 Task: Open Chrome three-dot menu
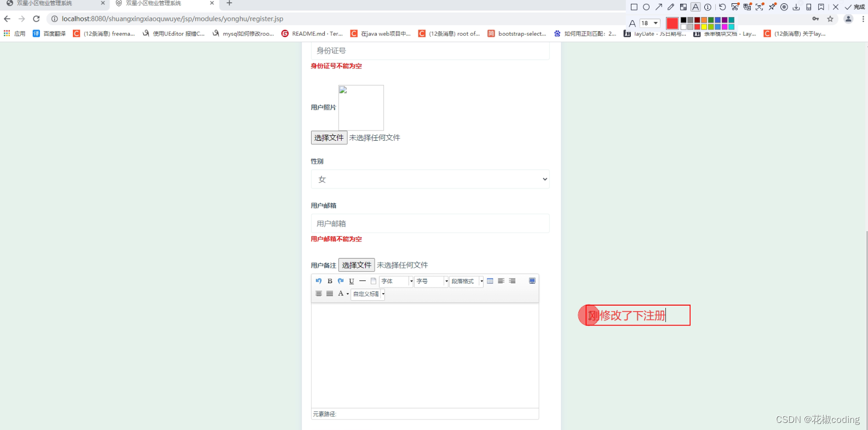pos(863,19)
